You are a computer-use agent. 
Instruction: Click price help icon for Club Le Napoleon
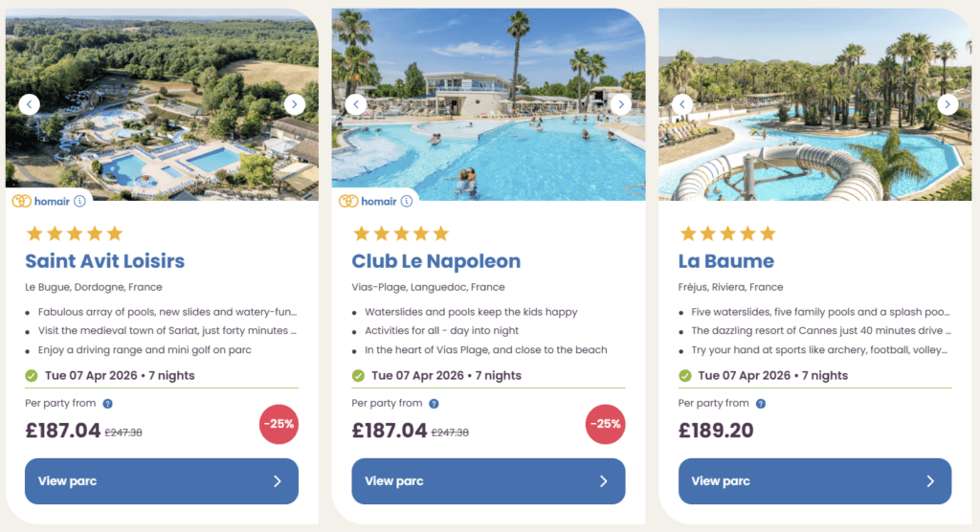click(434, 404)
